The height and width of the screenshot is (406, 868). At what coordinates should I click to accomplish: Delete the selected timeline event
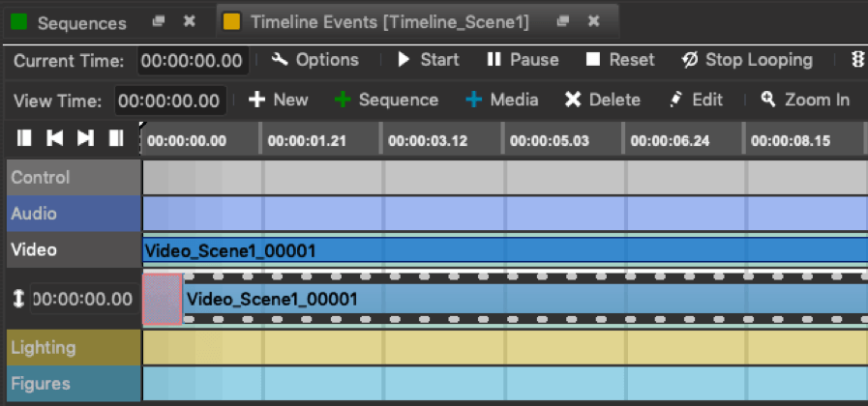coord(602,101)
